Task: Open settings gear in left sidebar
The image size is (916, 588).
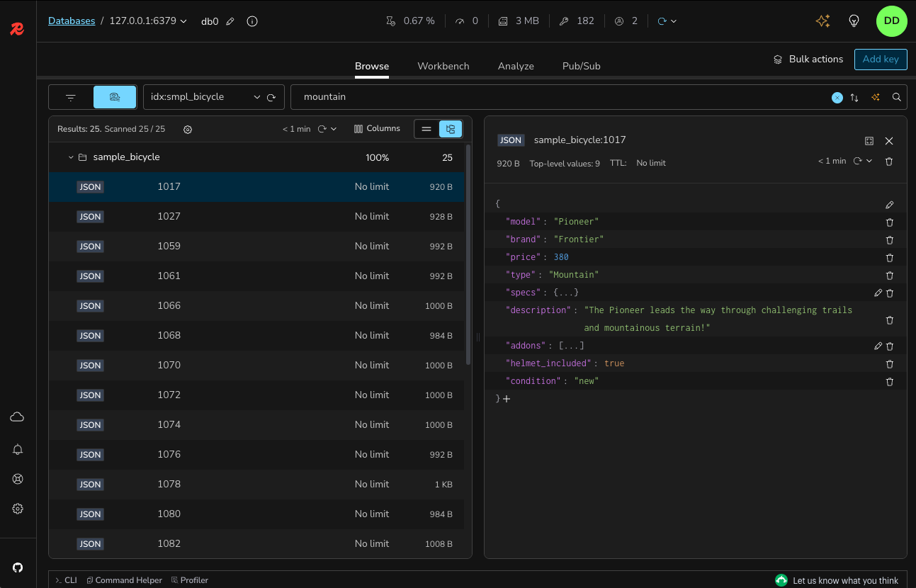Action: [18, 509]
